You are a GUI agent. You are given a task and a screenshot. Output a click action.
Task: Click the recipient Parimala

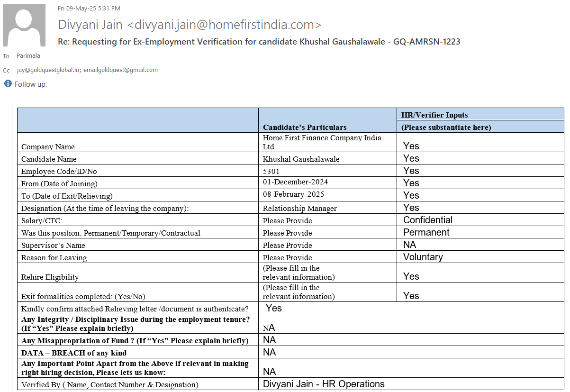pyautogui.click(x=28, y=56)
